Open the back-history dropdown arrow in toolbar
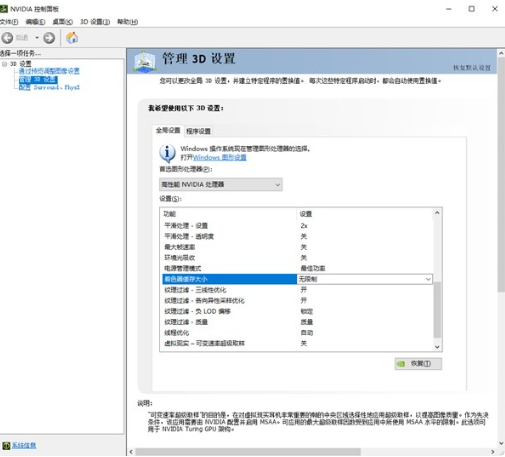Viewport: 505px width, 457px height. tap(37, 38)
